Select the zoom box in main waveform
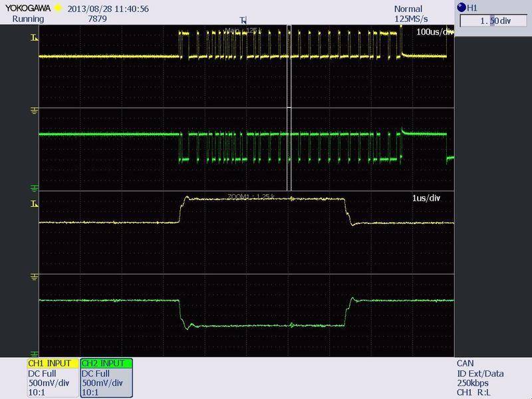The height and width of the screenshot is (399, 532). point(289,106)
